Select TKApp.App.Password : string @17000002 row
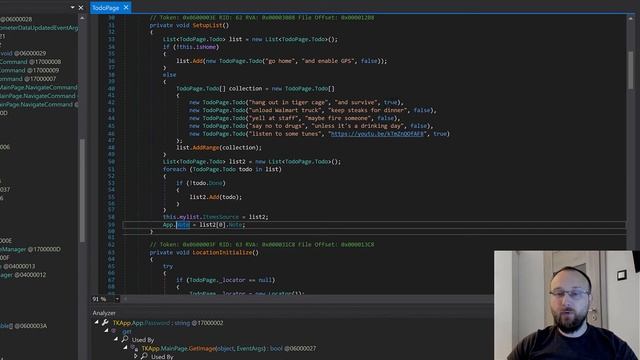This screenshot has width=640, height=360. [x=168, y=323]
